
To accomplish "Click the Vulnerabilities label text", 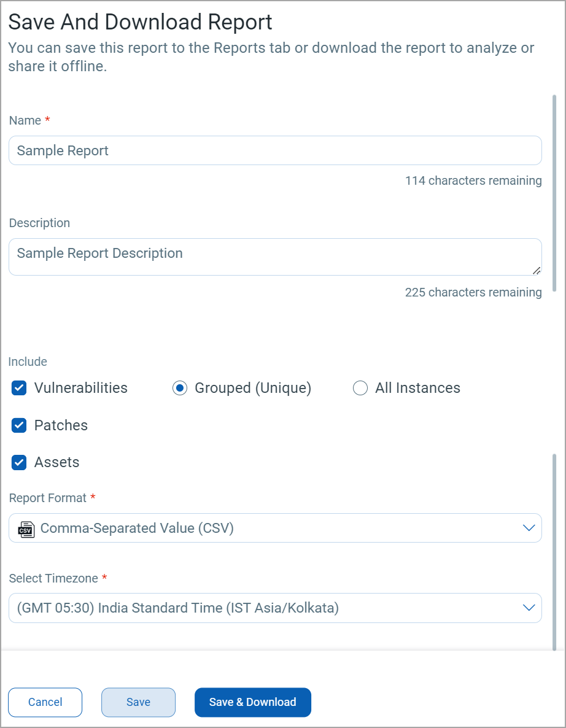I will (x=81, y=388).
